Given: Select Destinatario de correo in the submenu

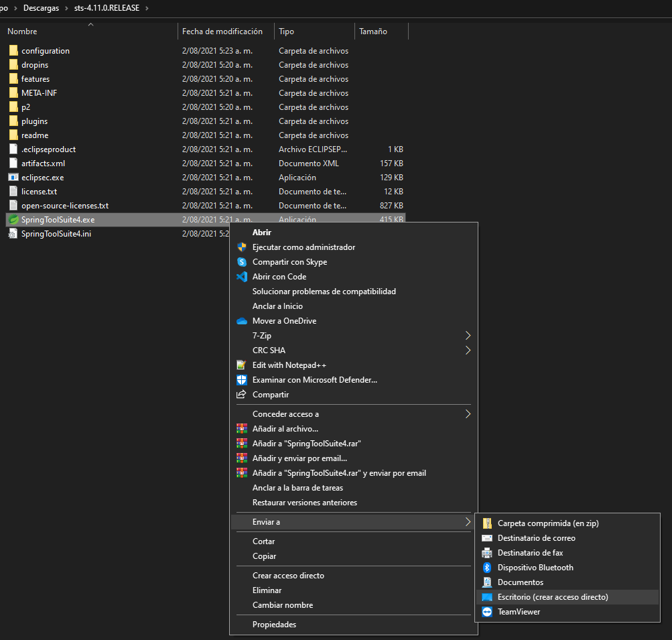Looking at the screenshot, I should [537, 538].
